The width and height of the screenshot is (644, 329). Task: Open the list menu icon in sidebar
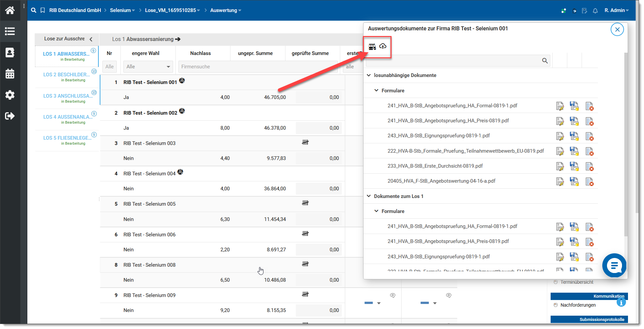[10, 31]
